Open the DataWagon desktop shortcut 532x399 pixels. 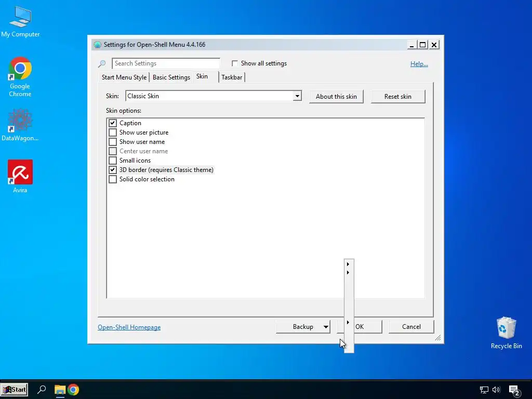click(x=20, y=125)
